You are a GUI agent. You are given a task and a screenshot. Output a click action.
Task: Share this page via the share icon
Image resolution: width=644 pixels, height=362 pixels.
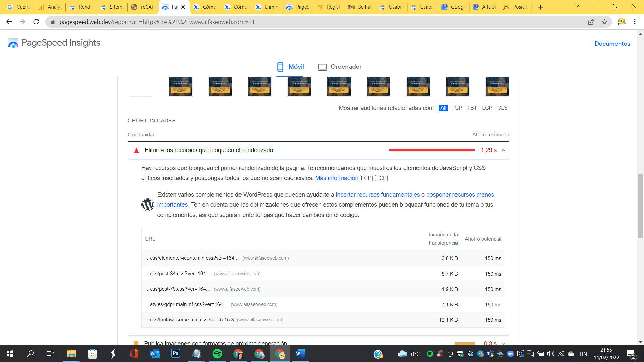(x=591, y=22)
